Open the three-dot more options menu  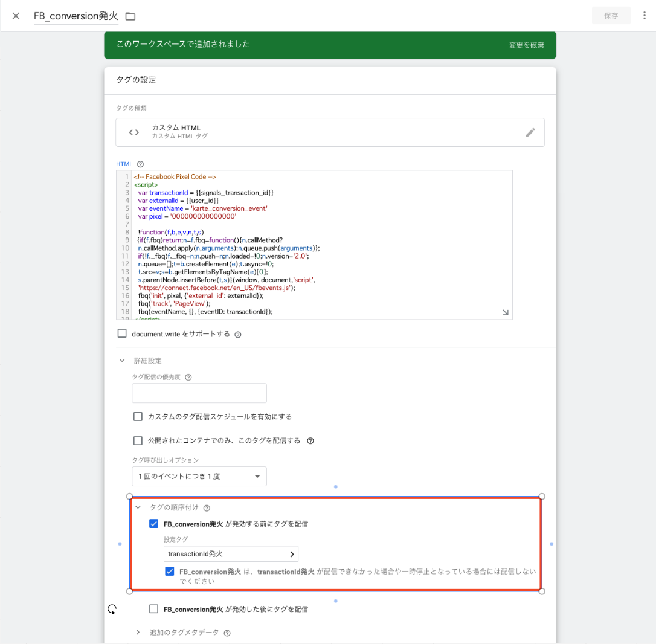pyautogui.click(x=645, y=16)
